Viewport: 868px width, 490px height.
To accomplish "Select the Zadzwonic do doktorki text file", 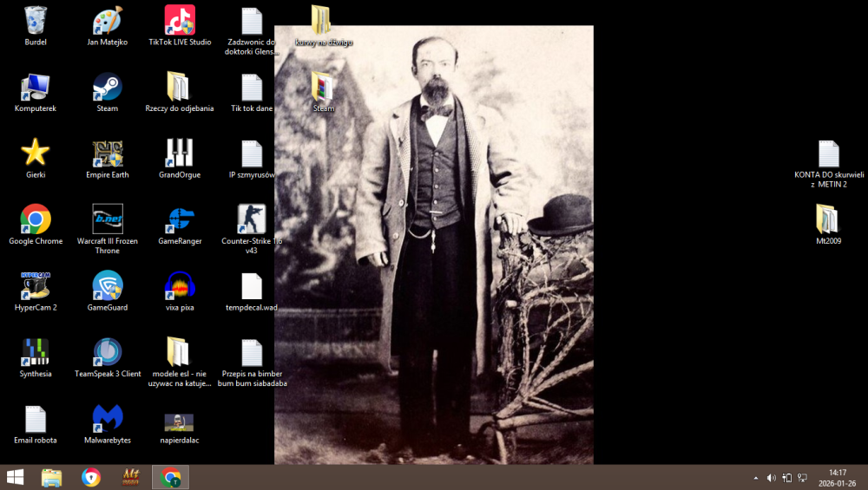I will (252, 21).
